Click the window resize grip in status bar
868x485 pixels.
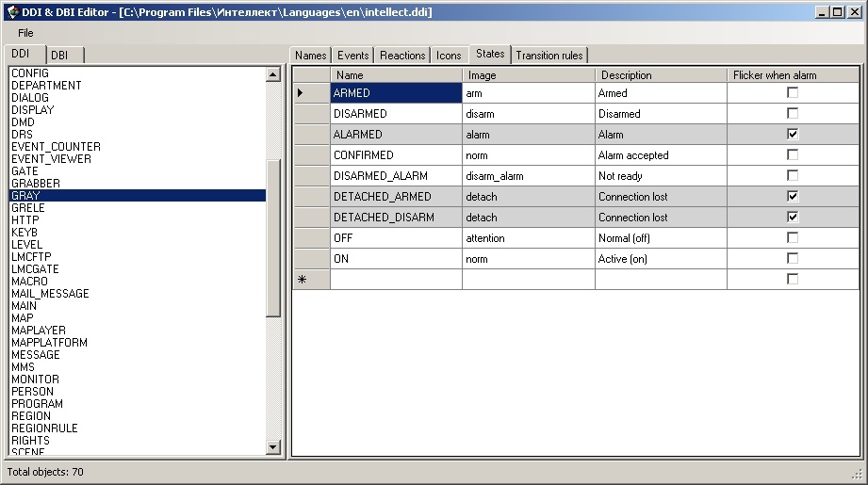click(857, 473)
